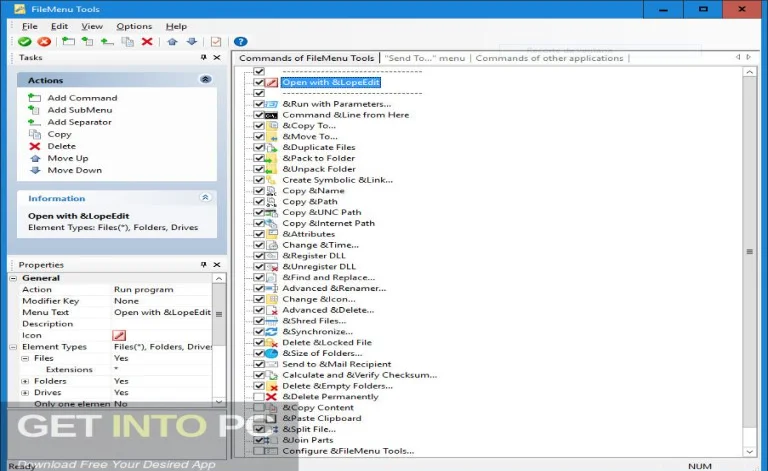Open the Options menu
This screenshot has width=768, height=471.
pyautogui.click(x=134, y=26)
